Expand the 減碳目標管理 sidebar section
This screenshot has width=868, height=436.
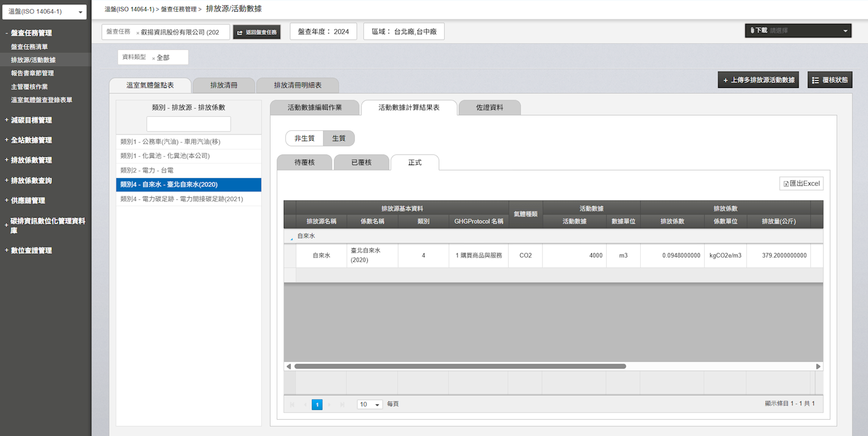pyautogui.click(x=31, y=120)
